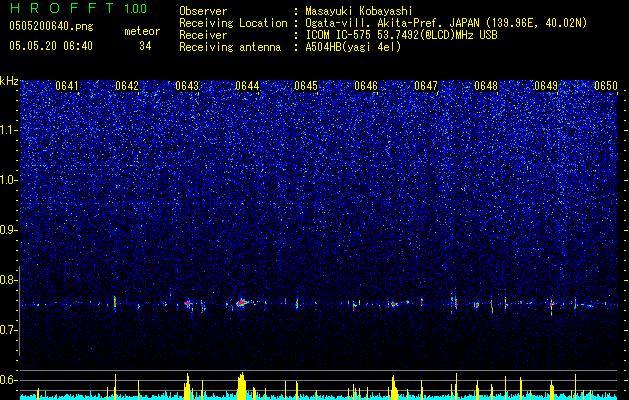
Task: Select the filename 0505200640.png
Action: 51,27
